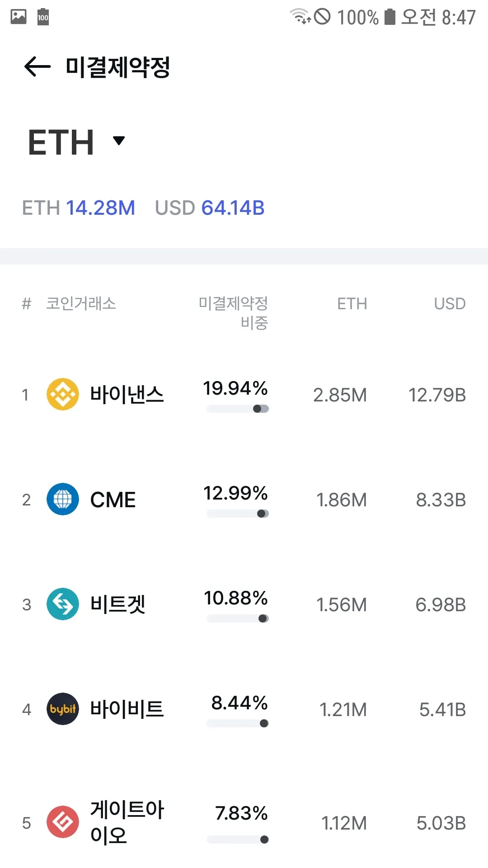488x868 pixels.
Task: Tap the total ETH 14.28M value
Action: click(x=100, y=208)
